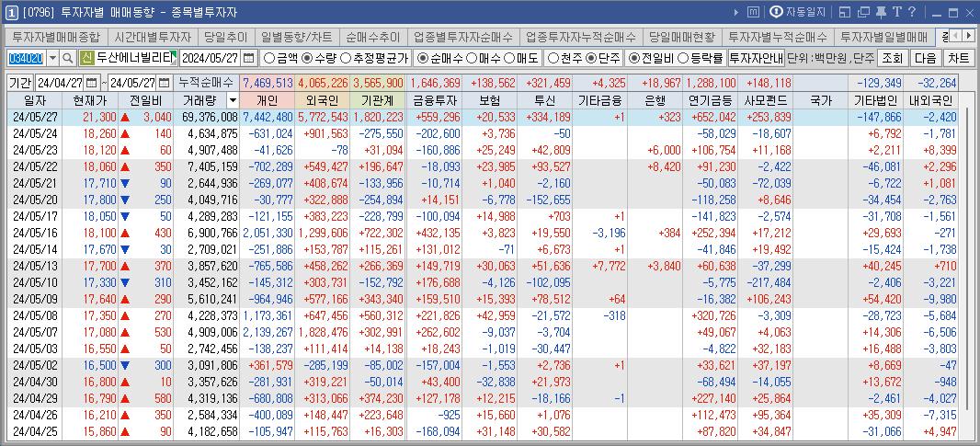Click the 자동일지 auto-journal icon
The height and width of the screenshot is (446, 980).
(776, 12)
